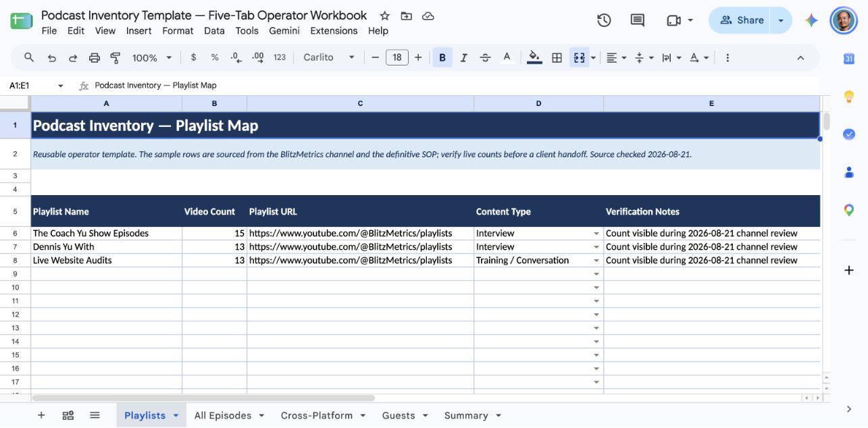Move document to a folder

click(x=406, y=16)
